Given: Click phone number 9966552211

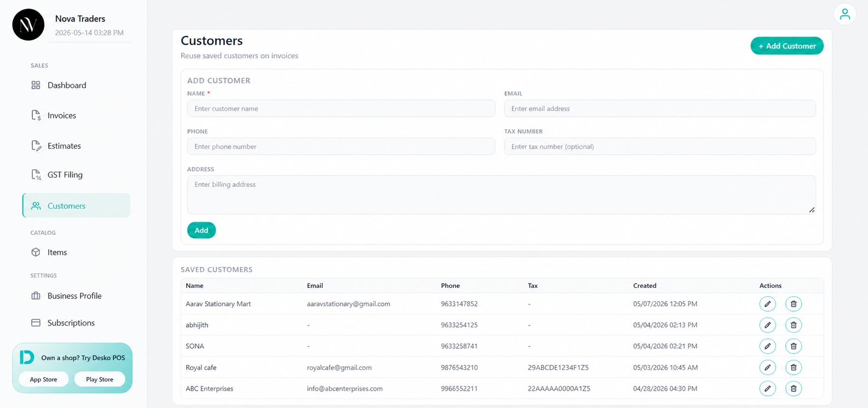Looking at the screenshot, I should [x=459, y=389].
